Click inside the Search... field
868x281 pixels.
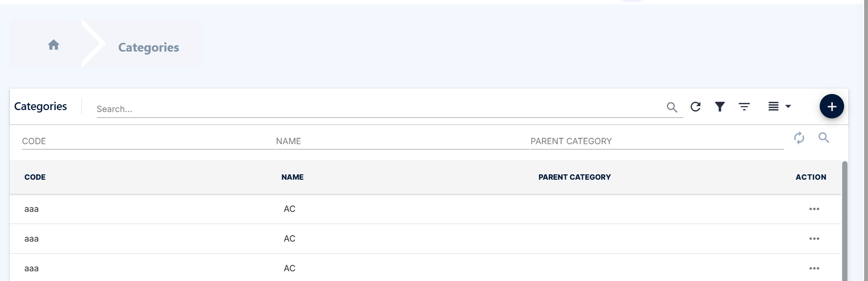click(x=380, y=109)
